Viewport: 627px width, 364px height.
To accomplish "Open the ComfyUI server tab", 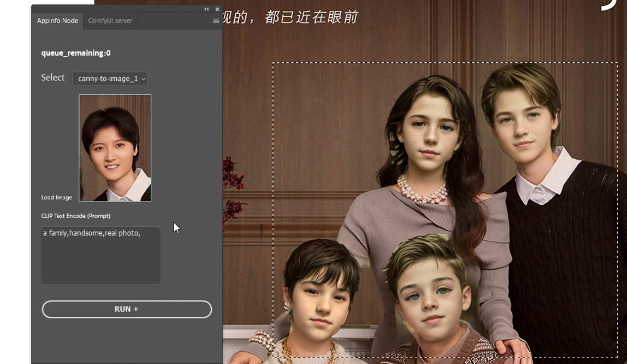I will pos(110,21).
